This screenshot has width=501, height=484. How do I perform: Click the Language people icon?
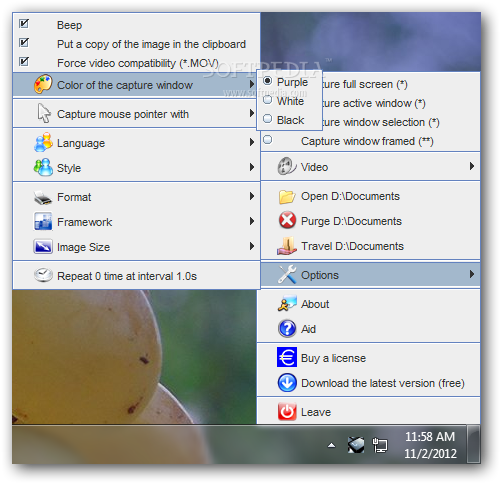43,142
